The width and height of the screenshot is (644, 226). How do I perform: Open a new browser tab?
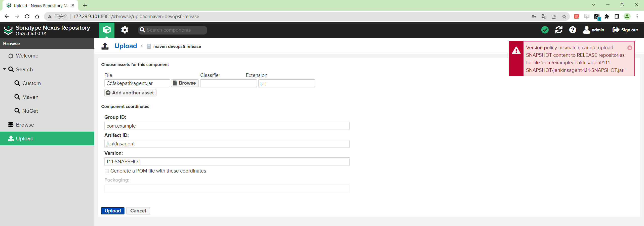pyautogui.click(x=85, y=5)
